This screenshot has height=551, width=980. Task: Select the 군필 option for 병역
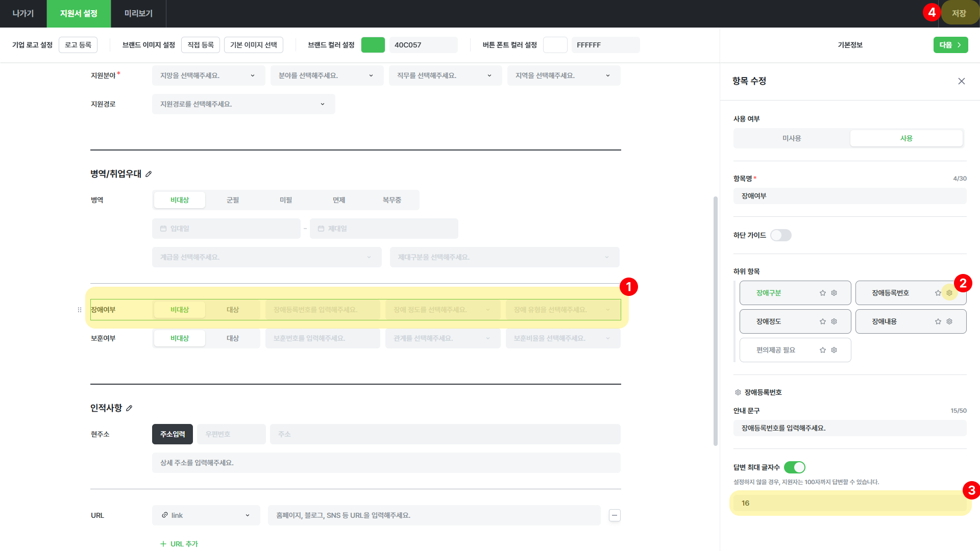click(x=233, y=200)
